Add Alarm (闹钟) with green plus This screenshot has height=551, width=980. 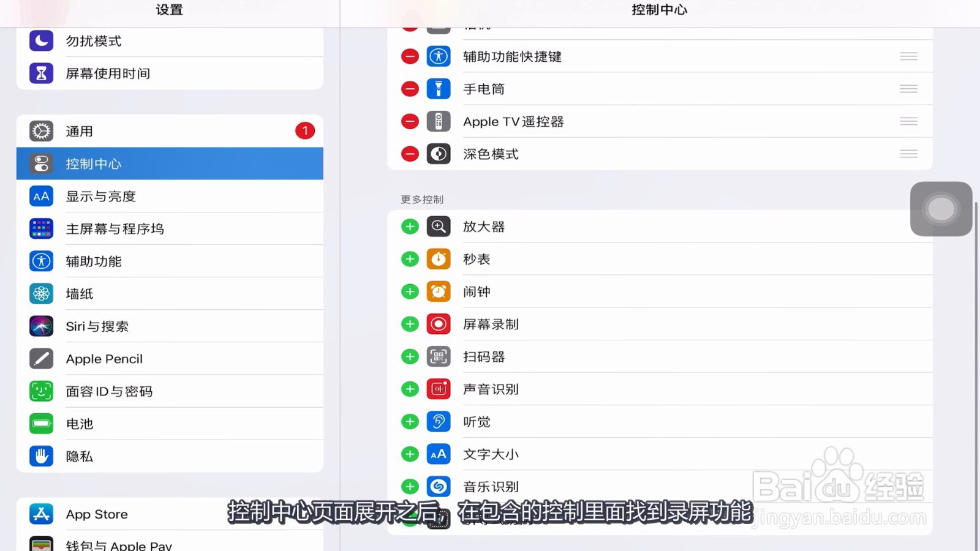click(410, 291)
